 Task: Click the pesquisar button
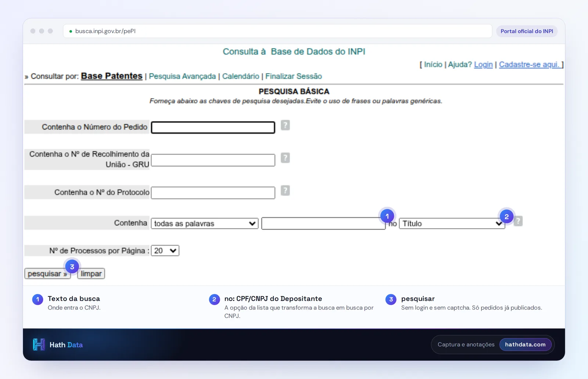47,273
